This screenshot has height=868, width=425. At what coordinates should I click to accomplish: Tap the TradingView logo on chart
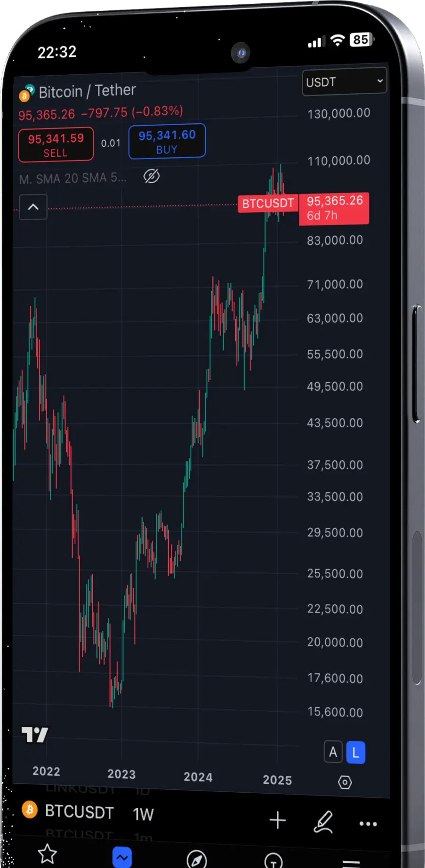coord(35,734)
